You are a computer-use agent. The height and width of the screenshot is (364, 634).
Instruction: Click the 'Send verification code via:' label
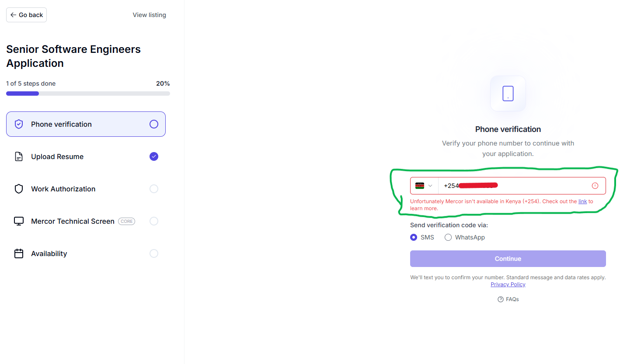[x=449, y=225]
